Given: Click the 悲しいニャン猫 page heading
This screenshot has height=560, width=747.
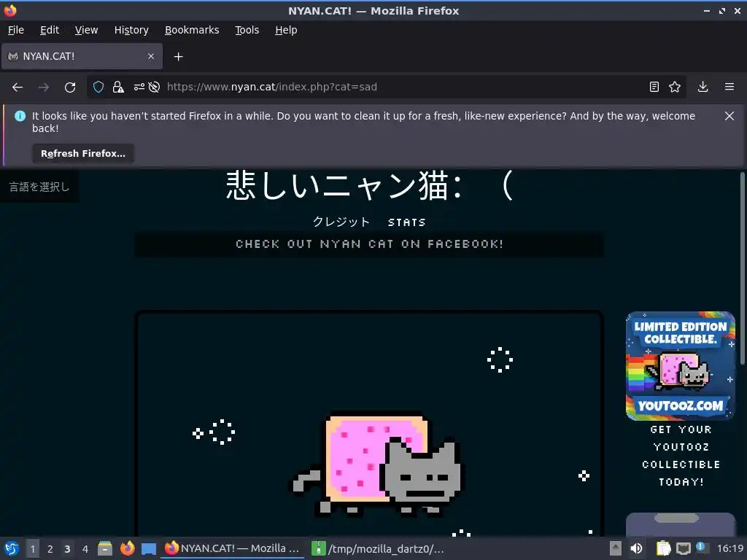Looking at the screenshot, I should [x=369, y=185].
